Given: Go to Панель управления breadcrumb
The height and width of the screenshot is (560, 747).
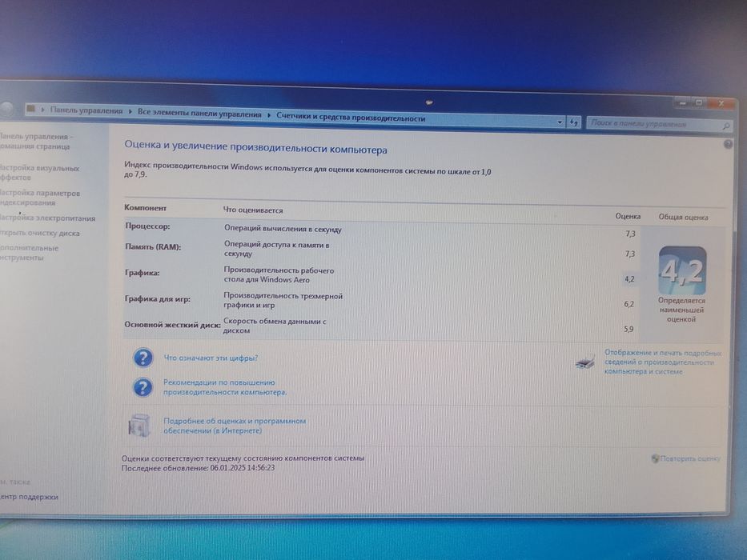Looking at the screenshot, I should [x=86, y=110].
